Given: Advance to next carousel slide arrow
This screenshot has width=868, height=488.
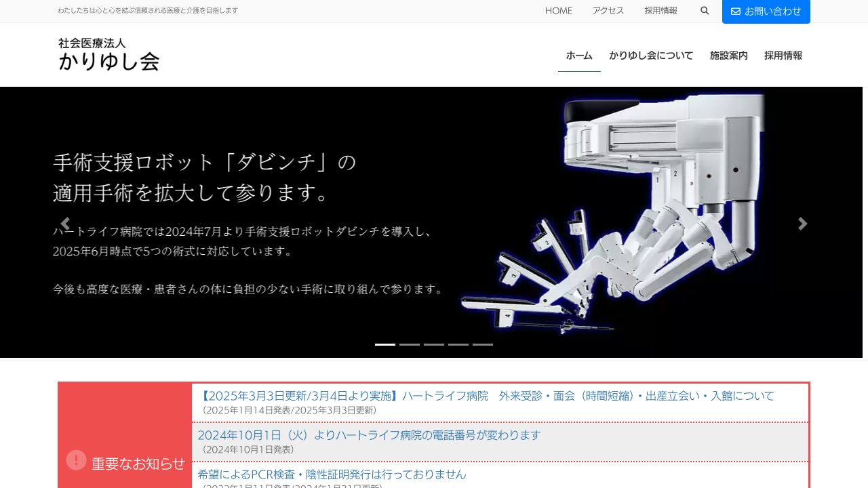Looking at the screenshot, I should (x=802, y=224).
